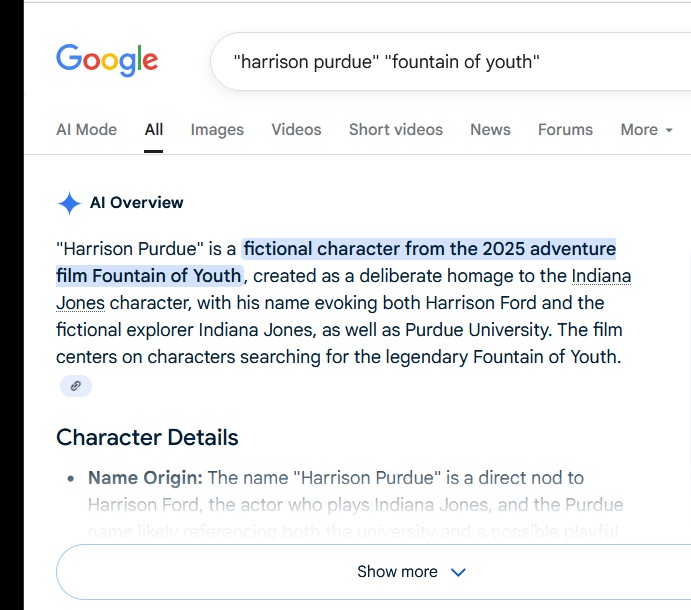Click the AI Overview sparkle icon
Image resolution: width=691 pixels, height=610 pixels.
click(69, 203)
